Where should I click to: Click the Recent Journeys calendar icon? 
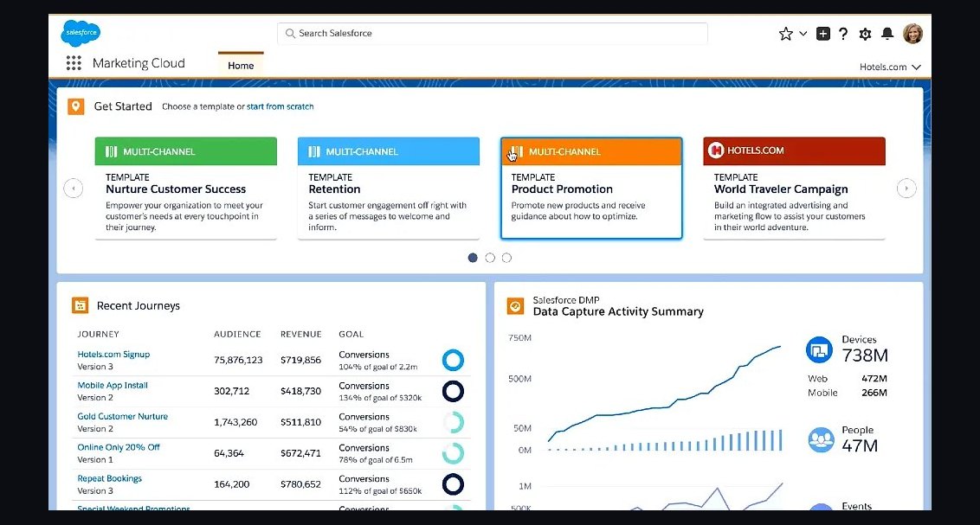[x=80, y=305]
